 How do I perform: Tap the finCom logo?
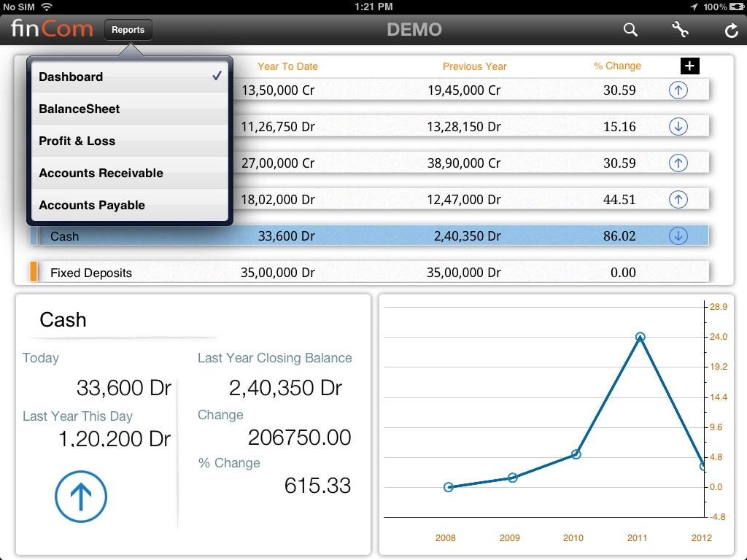(52, 30)
